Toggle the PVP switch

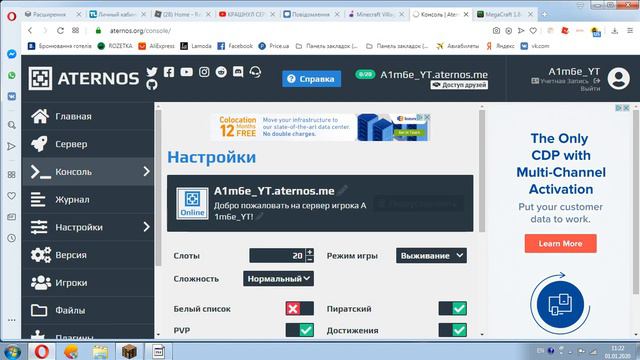pos(300,330)
